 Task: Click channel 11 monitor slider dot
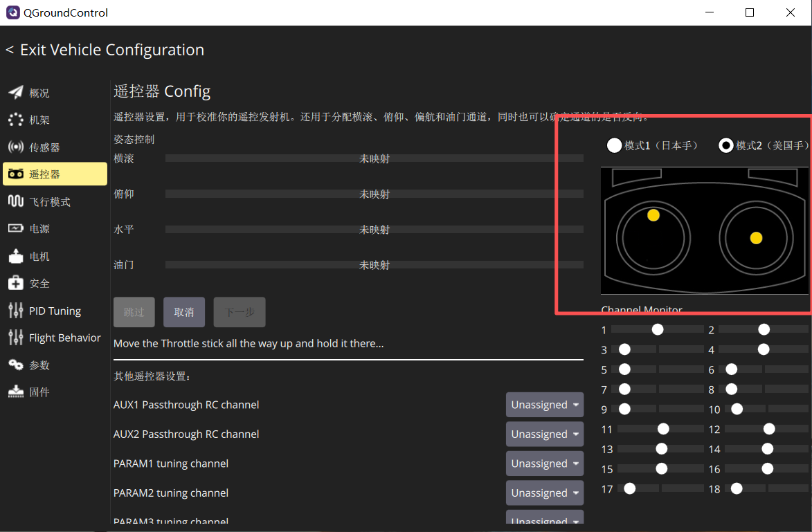tap(663, 429)
